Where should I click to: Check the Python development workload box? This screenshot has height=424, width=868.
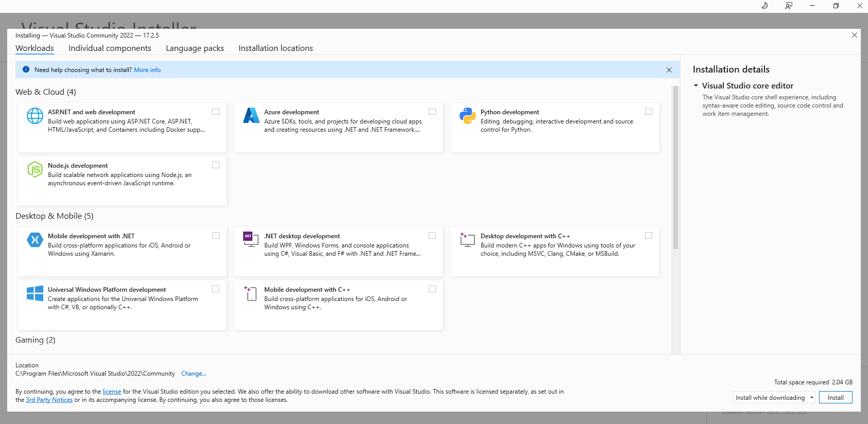point(649,112)
